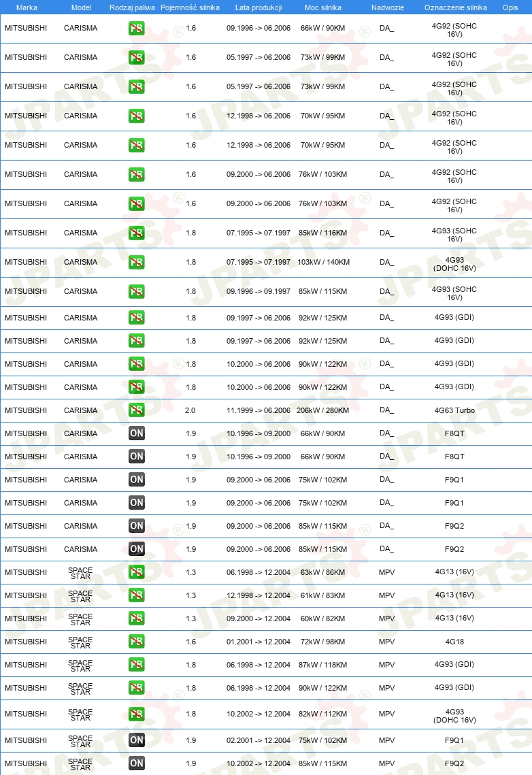The height and width of the screenshot is (775, 532).
Task: Select the 4G63 Turbo engine code cell
Action: pos(454,410)
